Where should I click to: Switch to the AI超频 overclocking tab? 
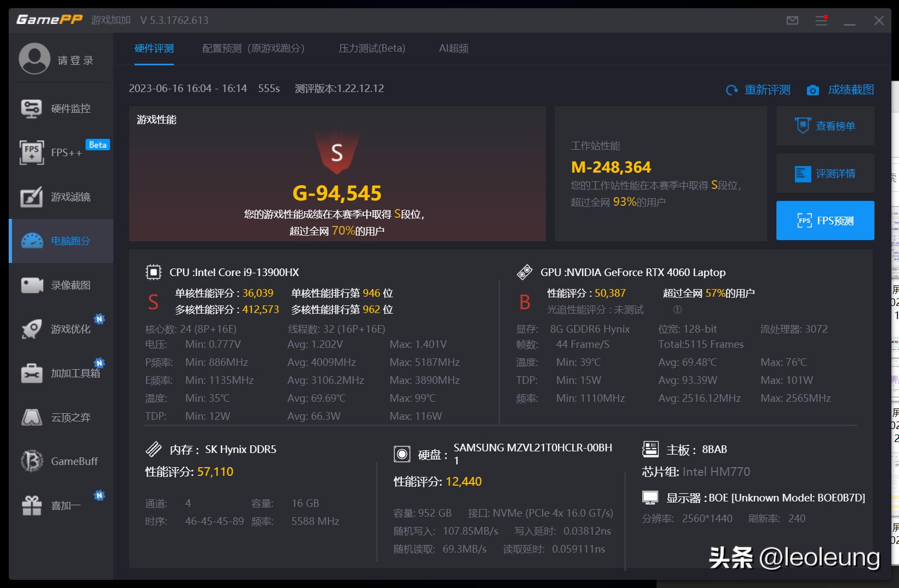[x=454, y=48]
